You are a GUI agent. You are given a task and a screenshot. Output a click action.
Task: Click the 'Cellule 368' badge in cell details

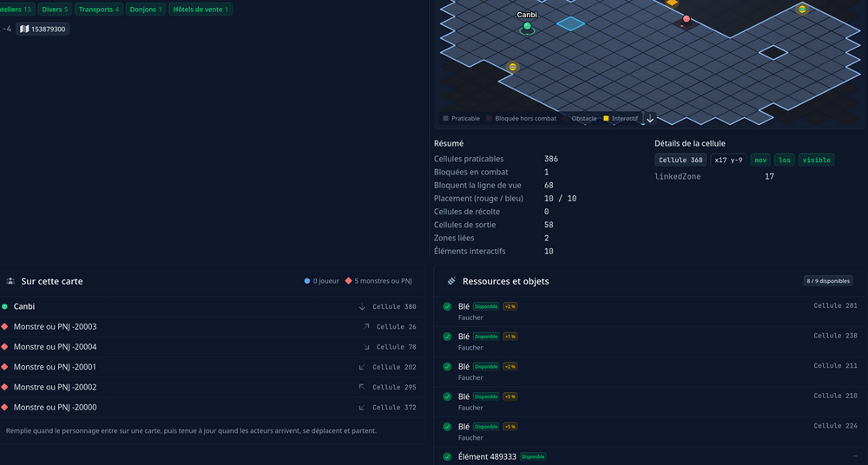(681, 160)
